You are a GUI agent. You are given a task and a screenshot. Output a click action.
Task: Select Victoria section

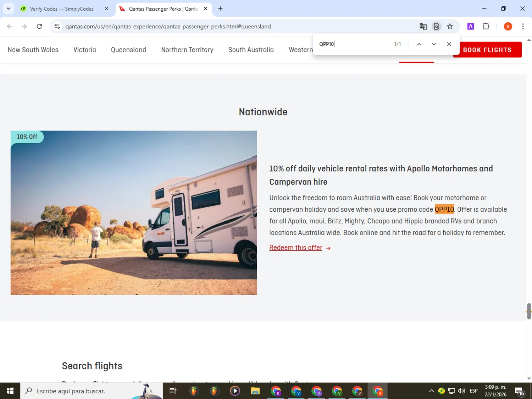pyautogui.click(x=85, y=50)
